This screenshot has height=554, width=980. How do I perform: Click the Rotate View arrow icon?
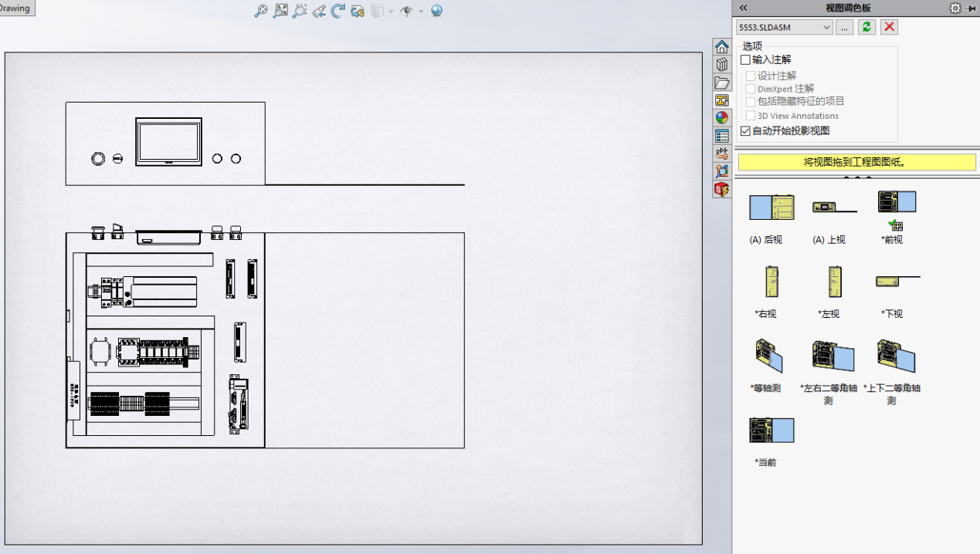pyautogui.click(x=337, y=11)
